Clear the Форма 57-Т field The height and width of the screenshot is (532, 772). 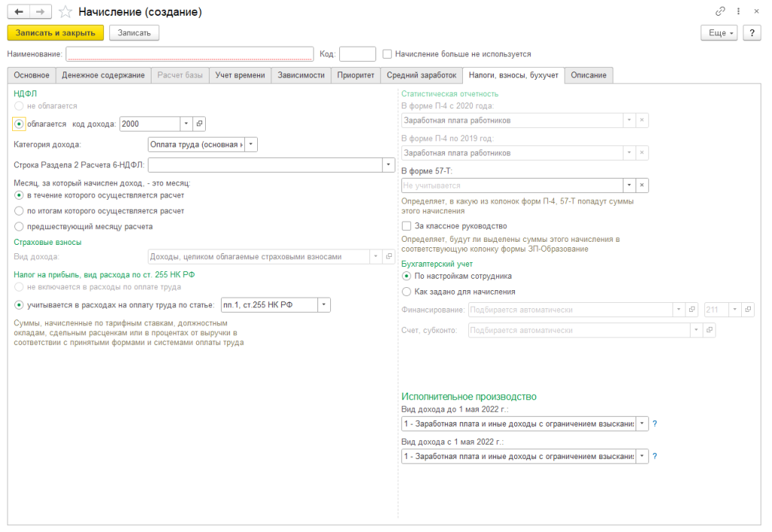(x=642, y=185)
